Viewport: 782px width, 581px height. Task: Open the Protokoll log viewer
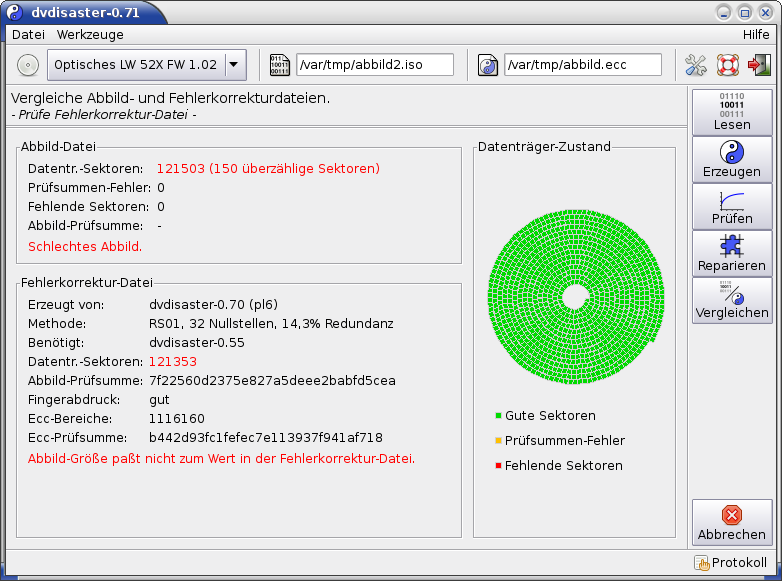[731, 563]
